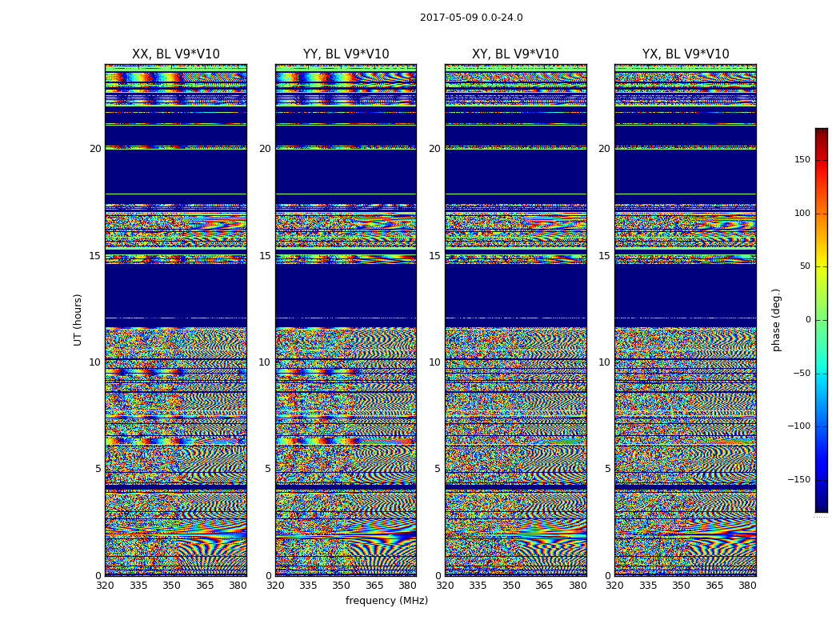The height and width of the screenshot is (640, 840).
Task: Click the frequency (MHz) axis label
Action: click(x=386, y=601)
